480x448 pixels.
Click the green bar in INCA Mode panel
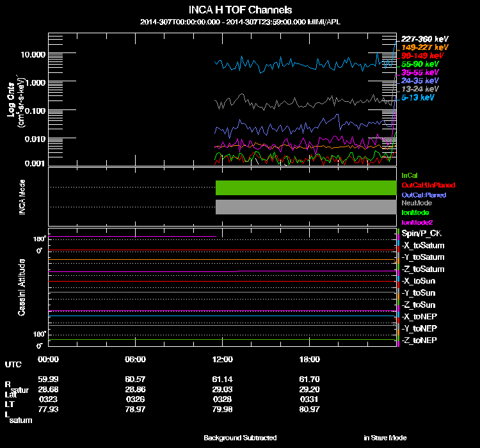click(x=306, y=188)
